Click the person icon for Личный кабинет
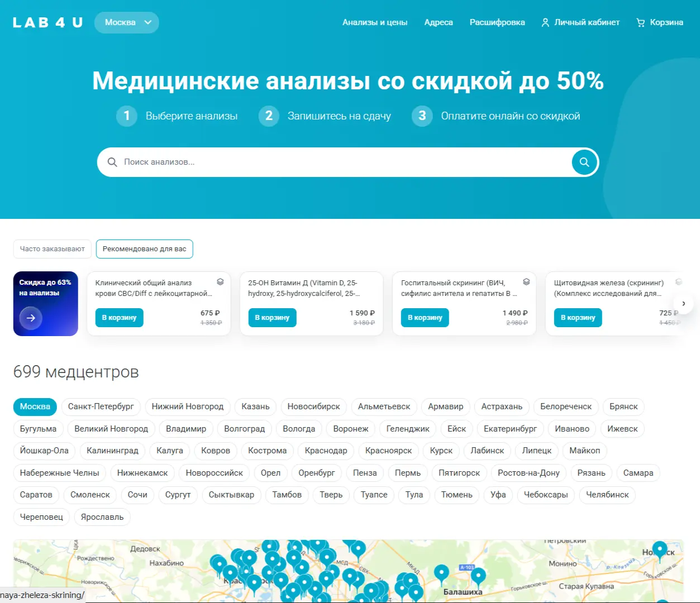The width and height of the screenshot is (700, 603). coord(545,22)
